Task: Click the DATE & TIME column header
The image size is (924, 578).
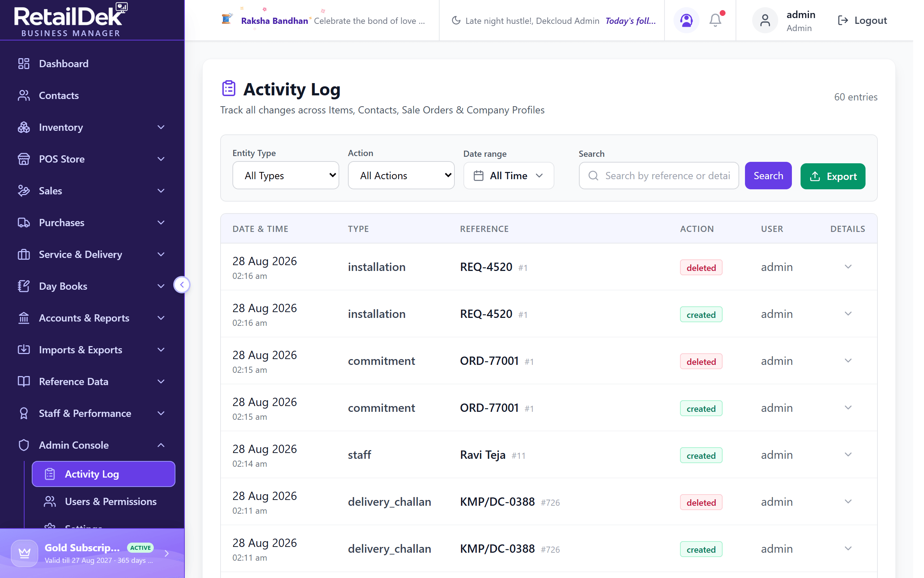Action: pyautogui.click(x=260, y=229)
